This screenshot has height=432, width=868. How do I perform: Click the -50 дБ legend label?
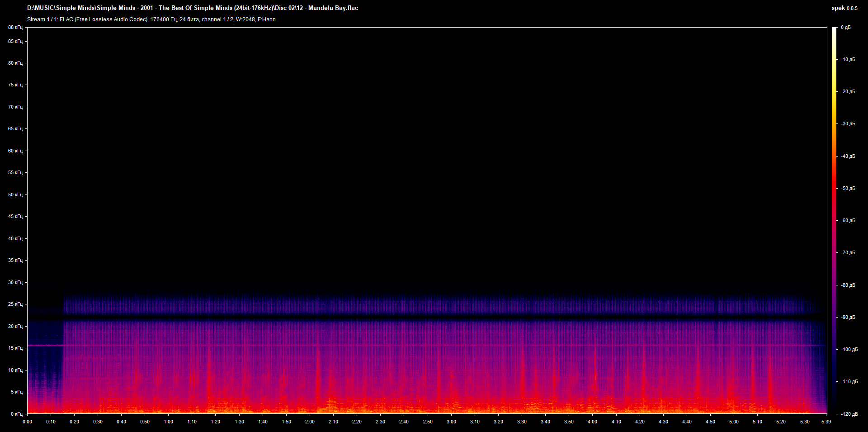[x=848, y=188]
